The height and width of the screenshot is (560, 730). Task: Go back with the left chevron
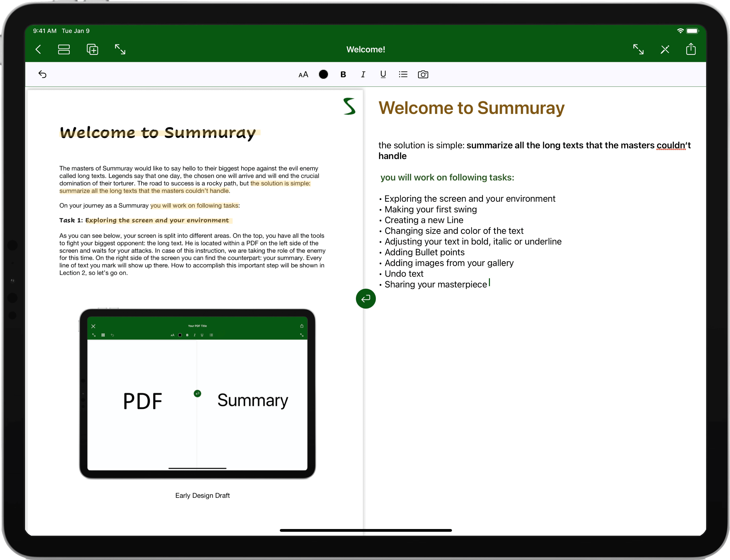[x=38, y=49]
